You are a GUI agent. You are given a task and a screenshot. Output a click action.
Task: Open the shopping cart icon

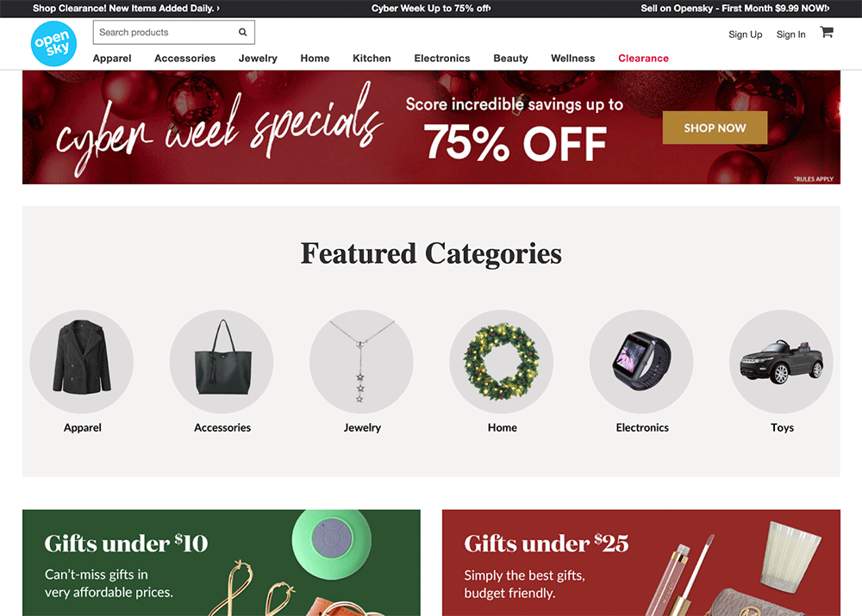pos(827,32)
